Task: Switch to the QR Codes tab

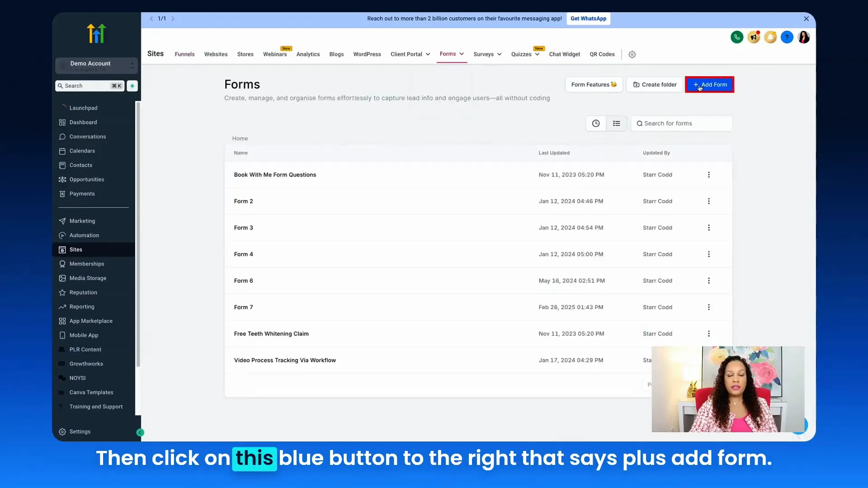Action: (x=602, y=54)
